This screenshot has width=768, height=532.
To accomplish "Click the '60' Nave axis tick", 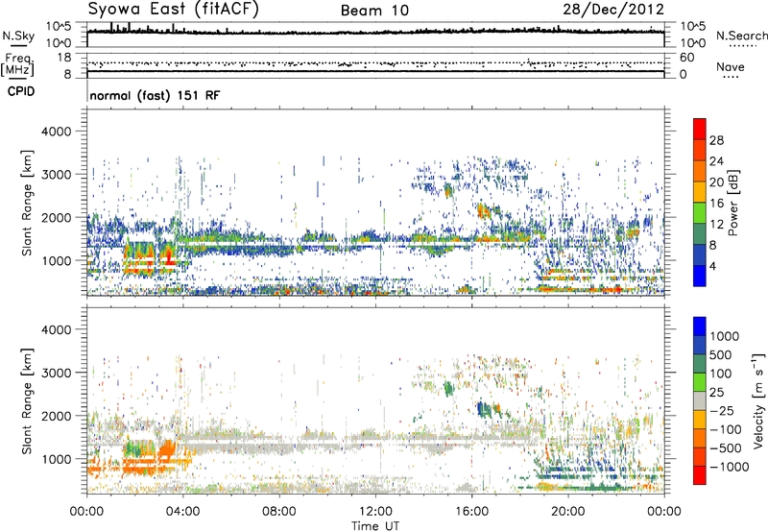I will (686, 58).
